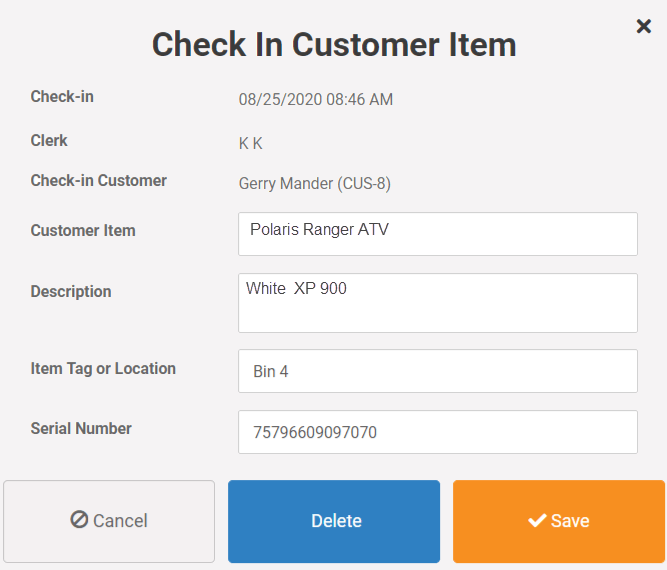Delete this customer item
The height and width of the screenshot is (570, 667).
coord(334,522)
